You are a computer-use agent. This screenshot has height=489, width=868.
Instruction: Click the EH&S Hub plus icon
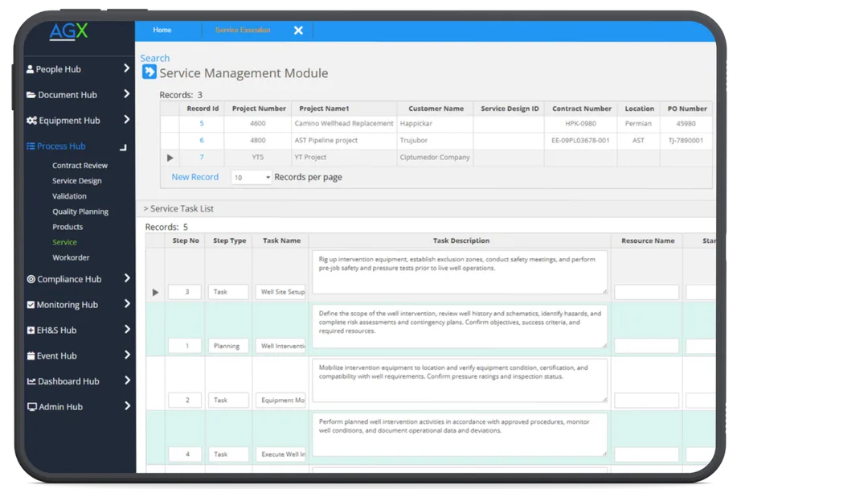tap(31, 330)
